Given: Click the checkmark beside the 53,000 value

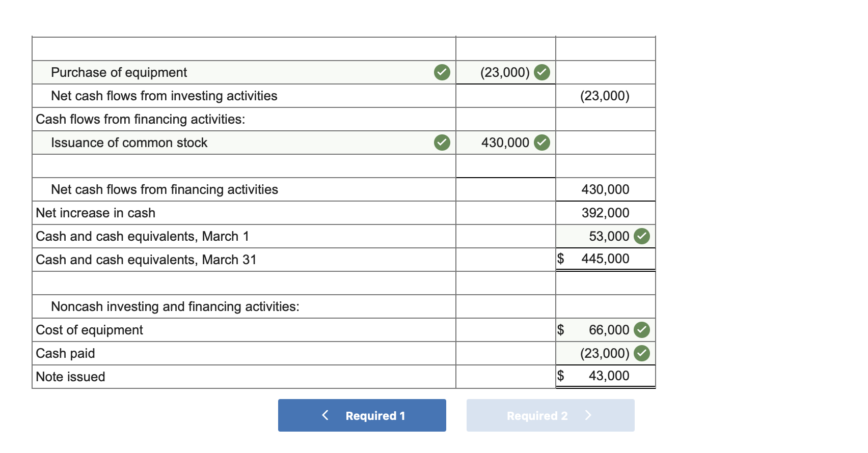Looking at the screenshot, I should 641,236.
